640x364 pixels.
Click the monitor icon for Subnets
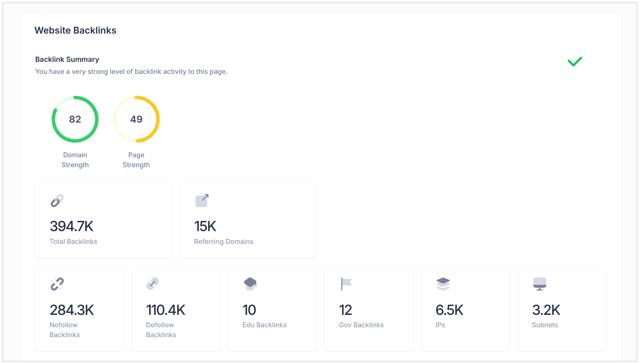(x=540, y=284)
